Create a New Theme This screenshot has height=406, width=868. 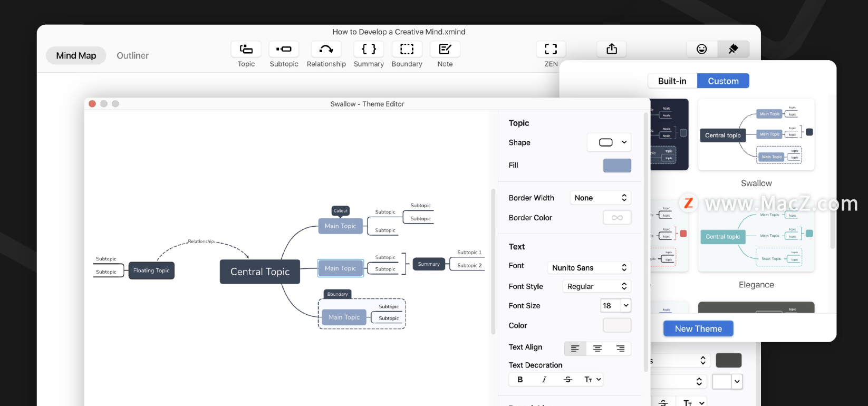(x=698, y=328)
